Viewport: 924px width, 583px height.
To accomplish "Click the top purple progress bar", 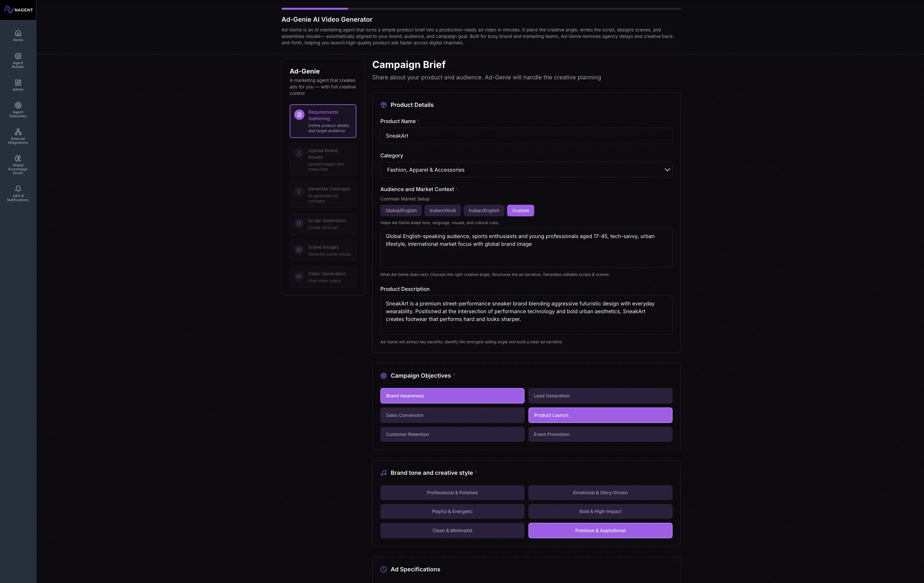I will click(x=315, y=8).
